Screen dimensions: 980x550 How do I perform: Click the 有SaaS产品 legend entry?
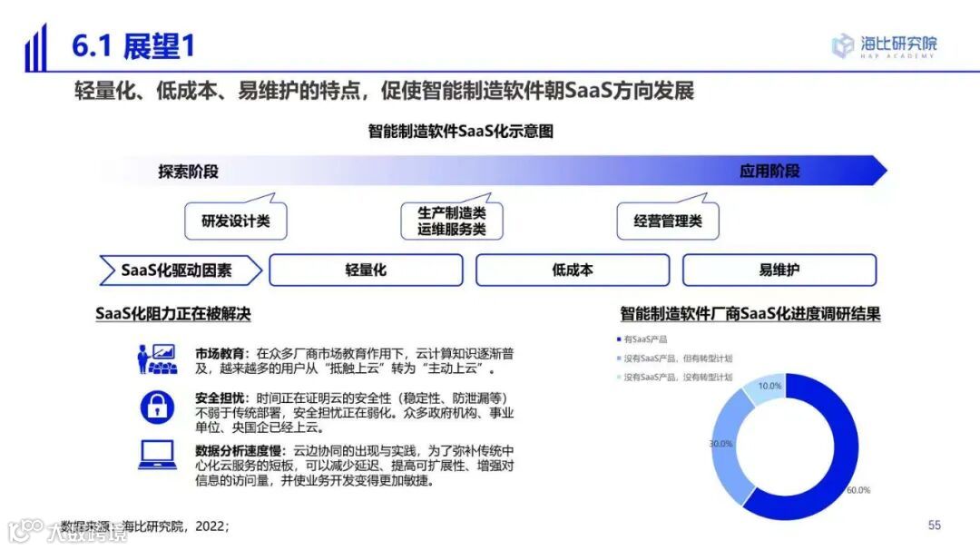(x=642, y=339)
